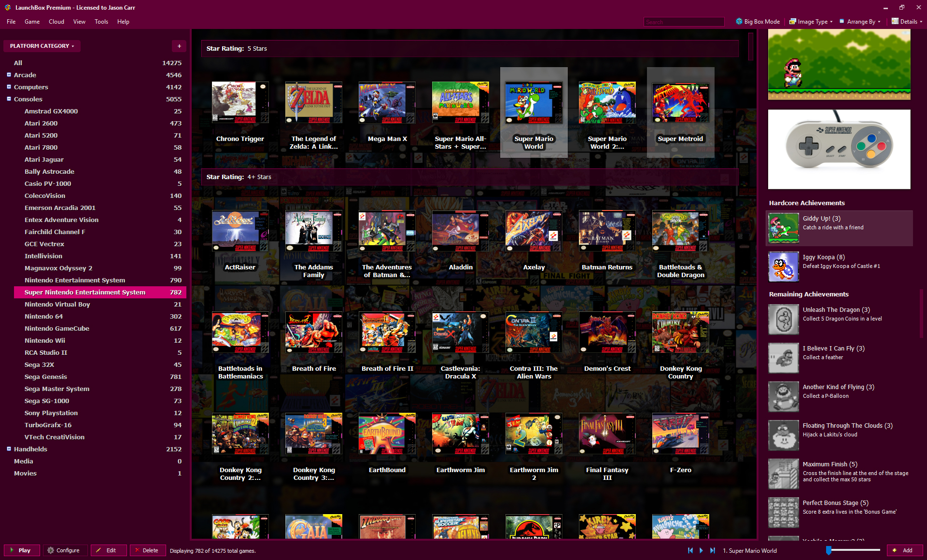Open the Game menu

(32, 21)
